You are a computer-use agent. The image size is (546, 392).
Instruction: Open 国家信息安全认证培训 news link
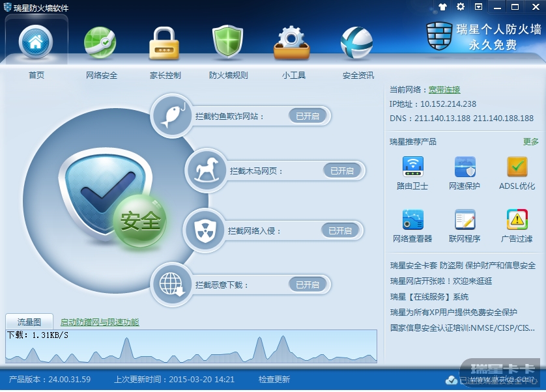pyautogui.click(x=463, y=328)
